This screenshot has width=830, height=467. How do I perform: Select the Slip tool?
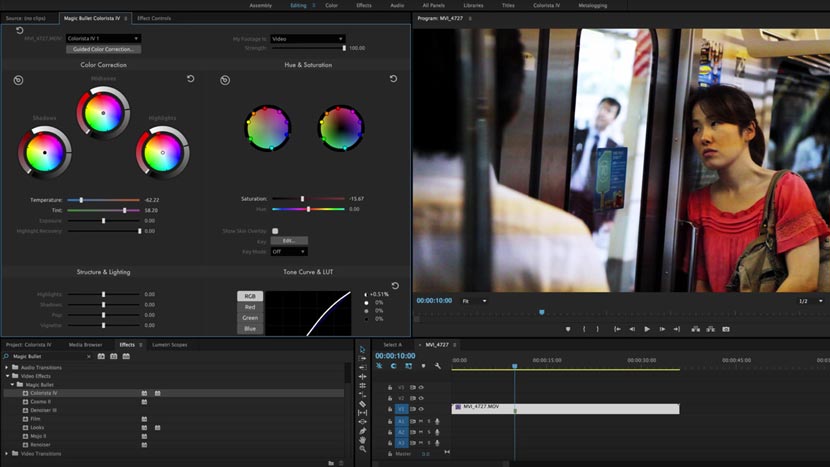coord(362,412)
